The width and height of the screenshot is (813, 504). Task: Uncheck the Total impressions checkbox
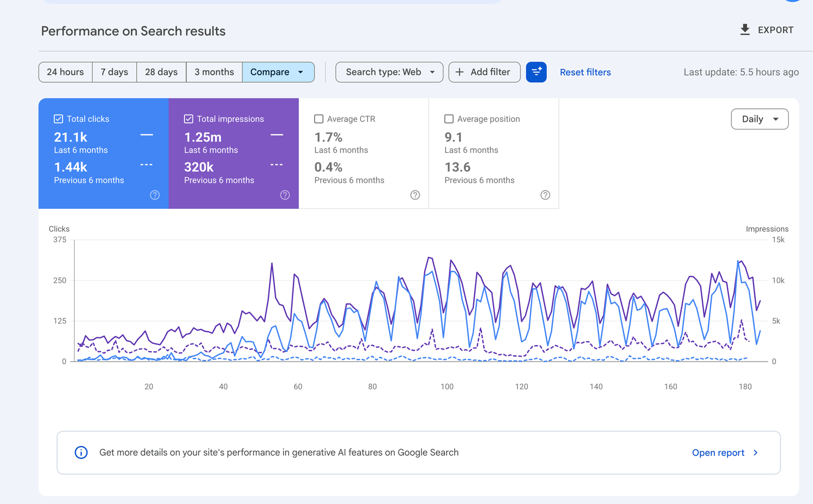click(189, 119)
